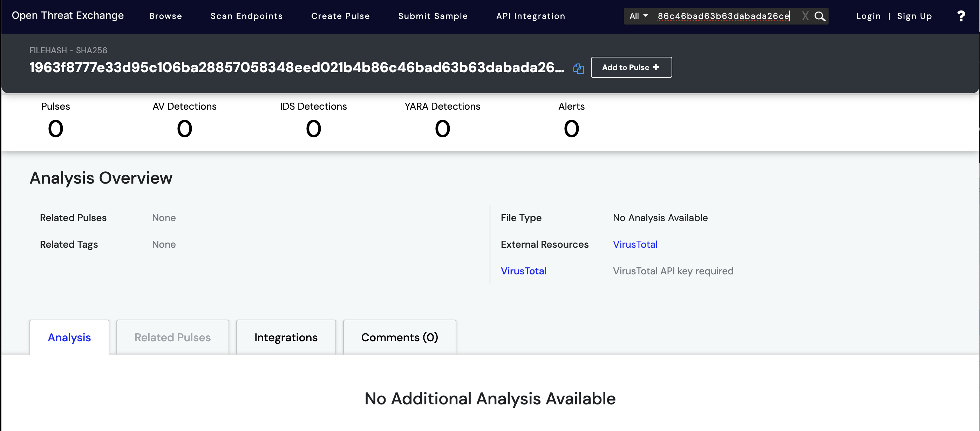Open VirusTotal link beside External Resources
The width and height of the screenshot is (980, 431).
coord(635,244)
